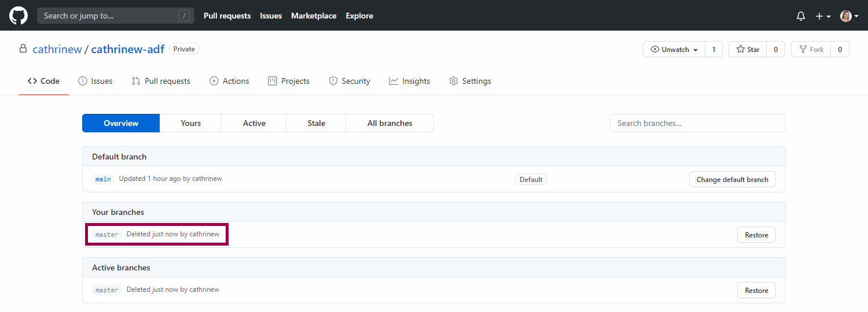Open the repository Settings tab
Viewport: 868px width, 312px height.
pos(470,81)
